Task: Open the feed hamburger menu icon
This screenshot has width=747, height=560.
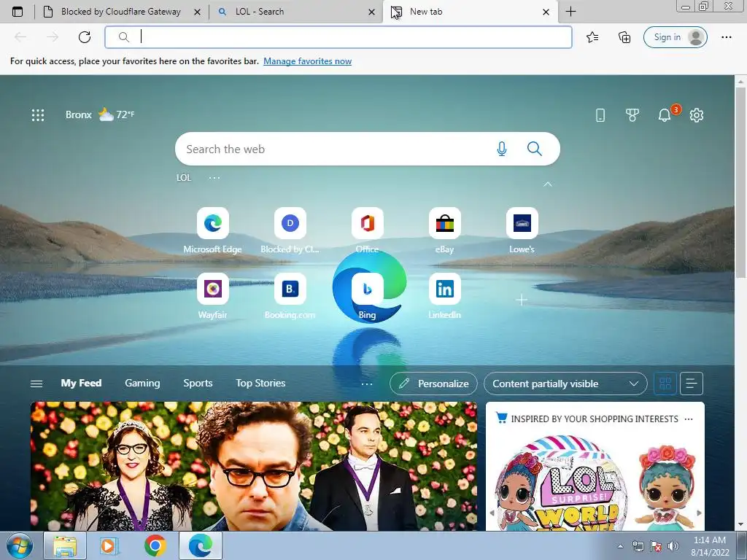Action: click(x=36, y=384)
